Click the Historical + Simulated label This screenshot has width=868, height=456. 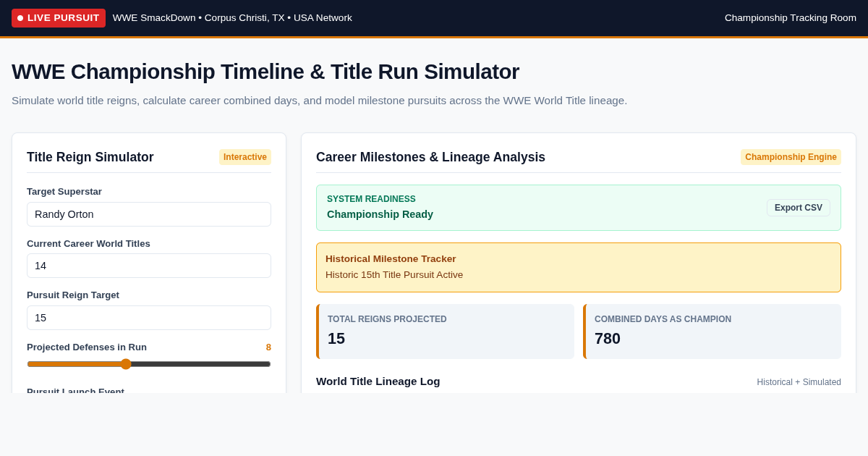(x=799, y=382)
